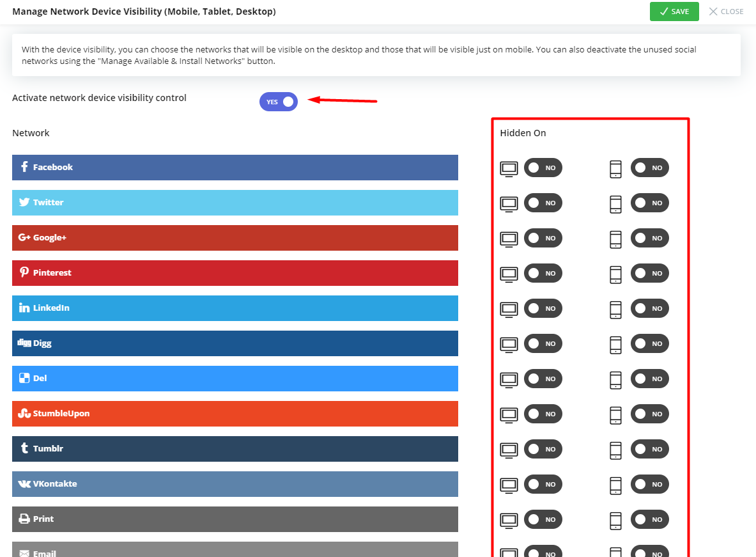The width and height of the screenshot is (756, 557).
Task: Select the Del network bar
Action: click(235, 379)
